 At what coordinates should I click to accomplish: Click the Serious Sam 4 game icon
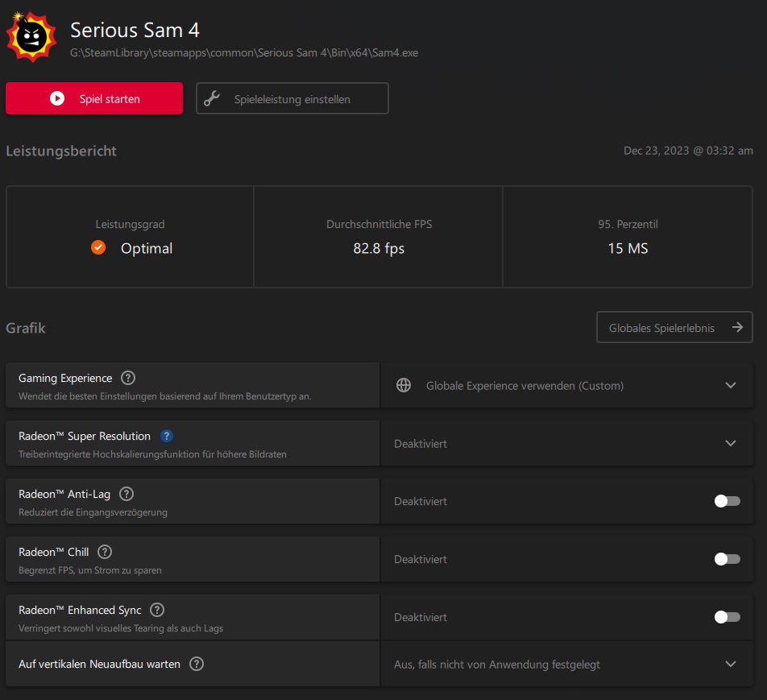(x=31, y=37)
